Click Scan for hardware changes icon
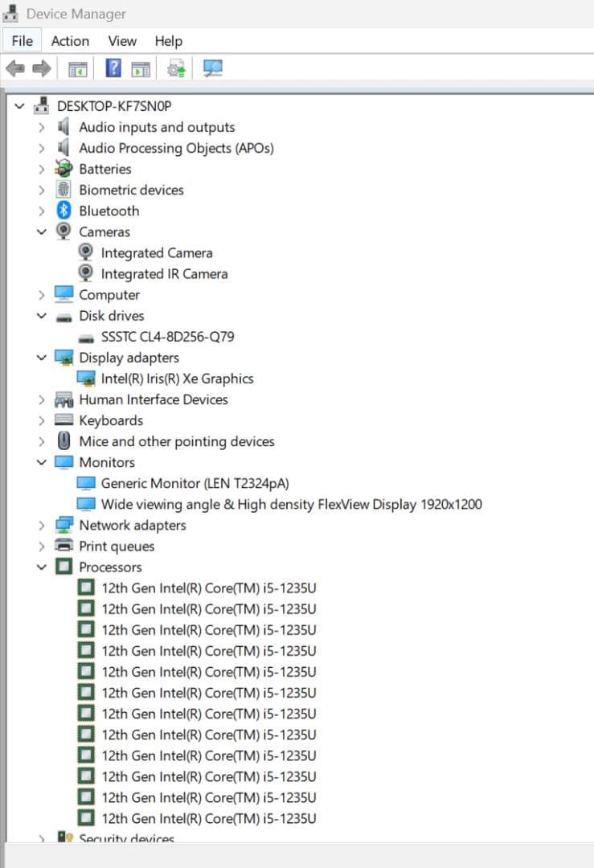Viewport: 594px width, 868px height. click(212, 68)
